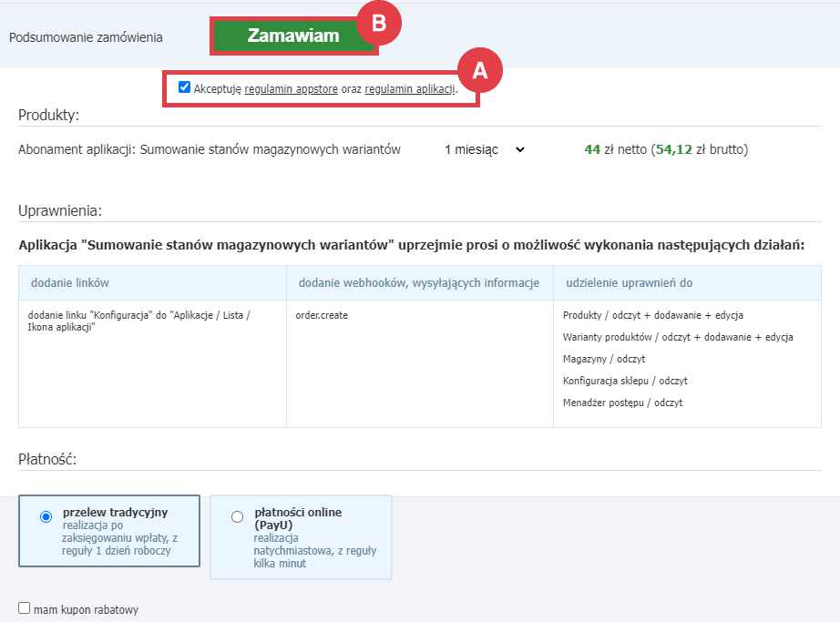Click the red circle marker A
Image resolution: width=840 pixels, height=622 pixels.
tap(479, 71)
